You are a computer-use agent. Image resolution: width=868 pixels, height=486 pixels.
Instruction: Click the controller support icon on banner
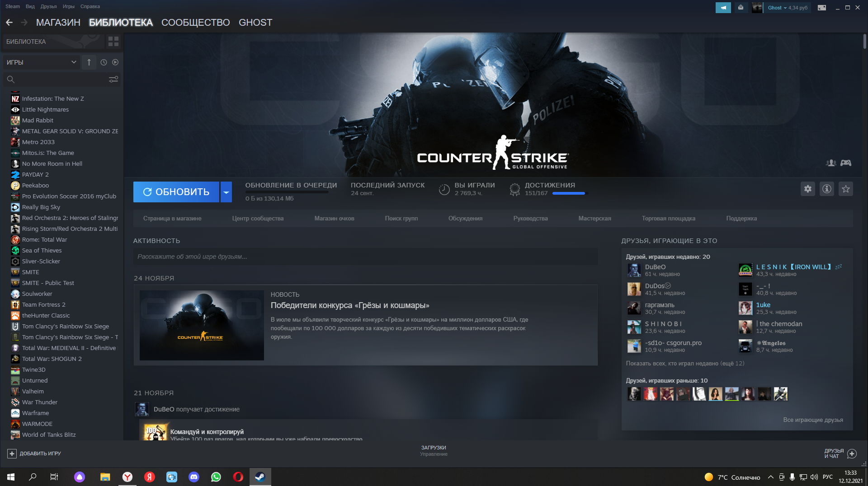coord(846,163)
